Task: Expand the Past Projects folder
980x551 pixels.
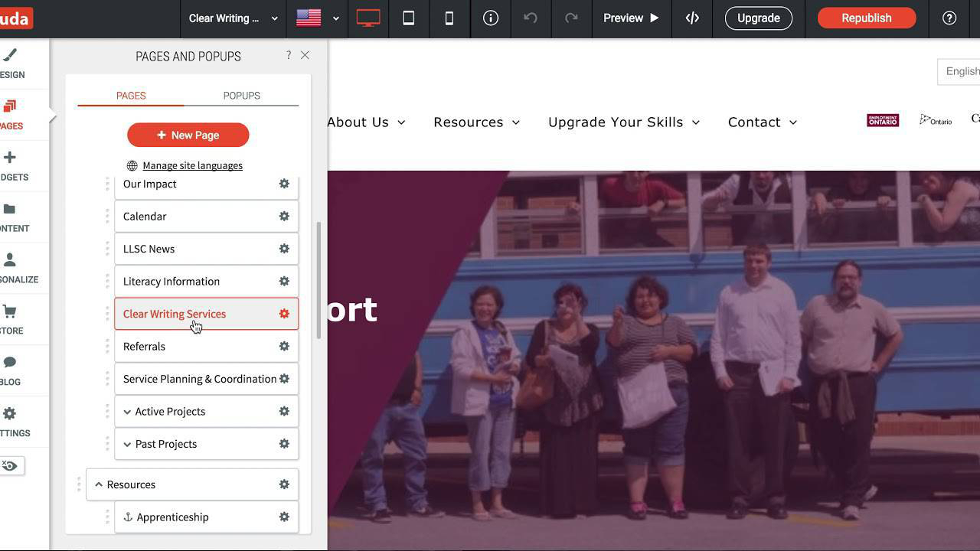Action: (x=127, y=444)
